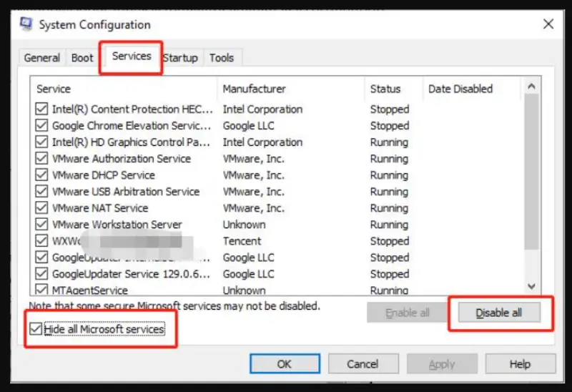Uncheck Google Chrome Elevation Service checkbox
The height and width of the screenshot is (392, 572).
(41, 125)
